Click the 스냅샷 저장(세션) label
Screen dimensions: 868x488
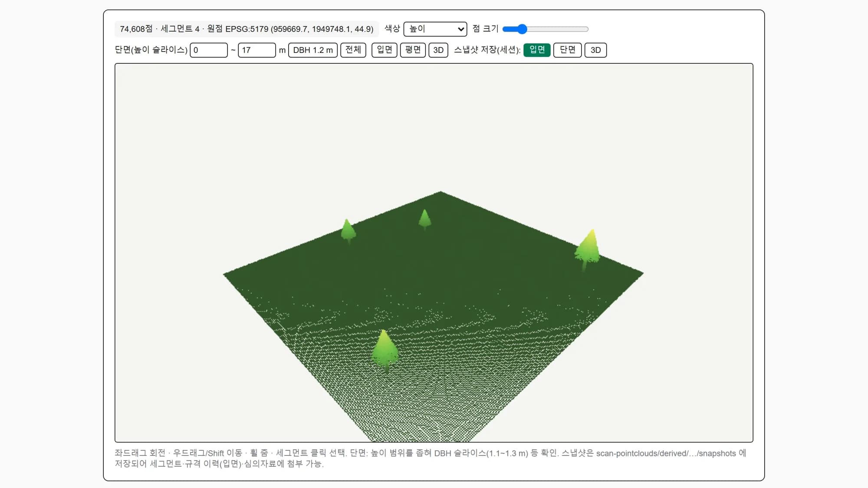pyautogui.click(x=487, y=50)
